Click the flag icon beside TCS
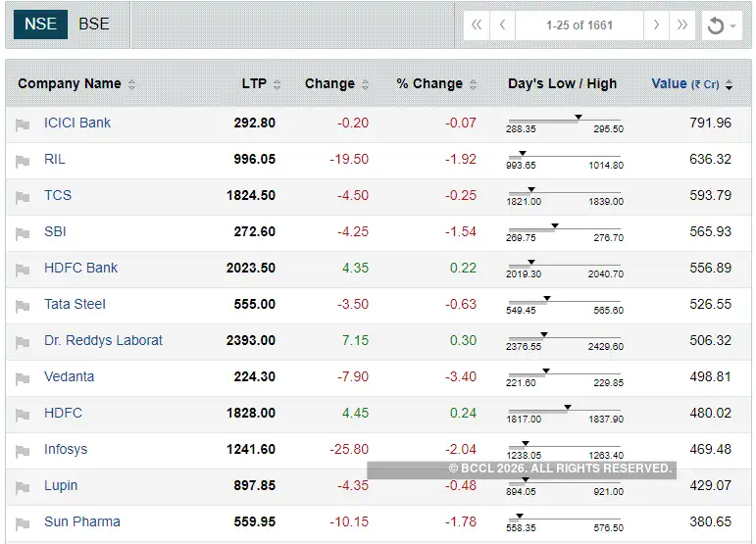Image resolution: width=756 pixels, height=544 pixels. [23, 197]
